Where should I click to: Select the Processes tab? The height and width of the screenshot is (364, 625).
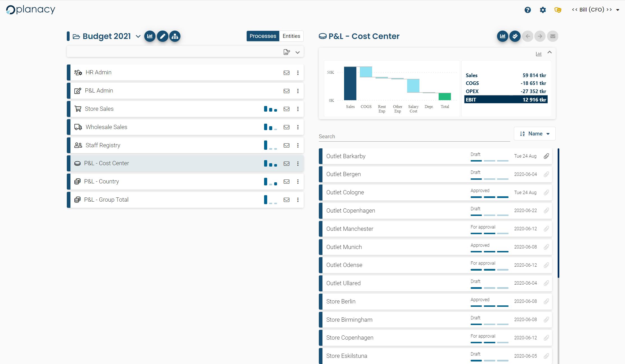click(x=263, y=36)
